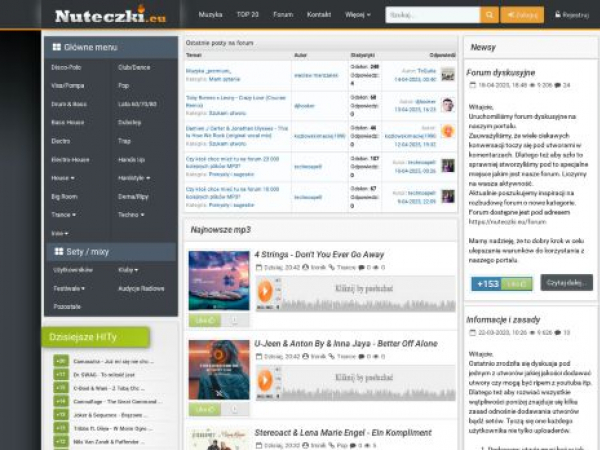The image size is (600, 450).
Task: Open Audycje Radiowe section
Action: [x=141, y=288]
